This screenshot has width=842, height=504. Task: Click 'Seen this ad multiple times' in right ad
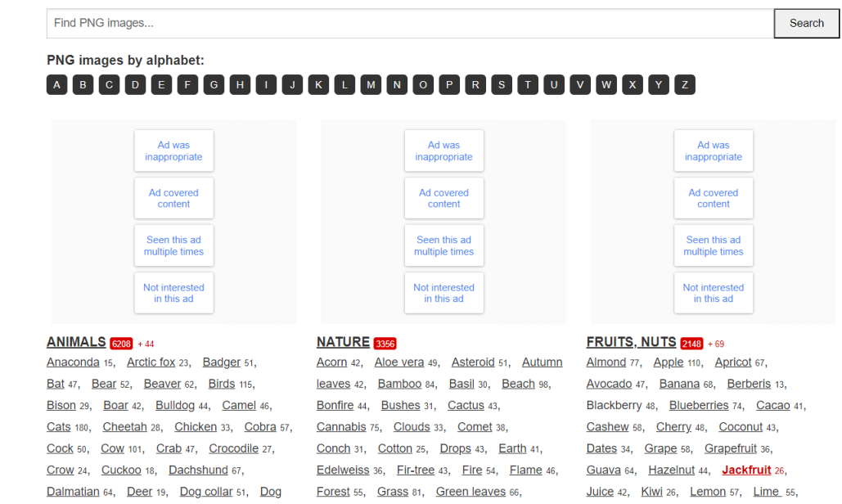[714, 246]
